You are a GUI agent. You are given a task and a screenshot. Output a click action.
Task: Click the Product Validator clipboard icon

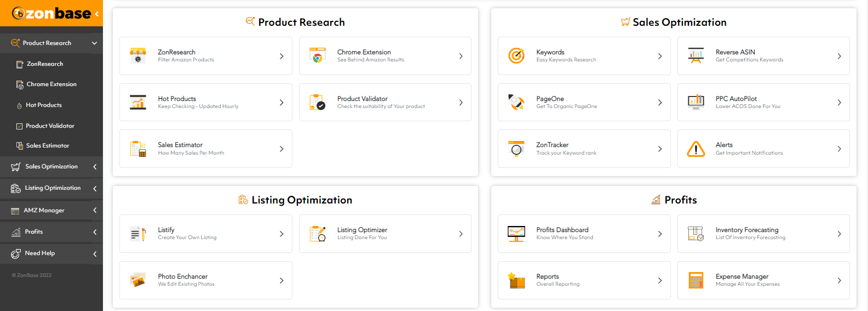click(318, 102)
